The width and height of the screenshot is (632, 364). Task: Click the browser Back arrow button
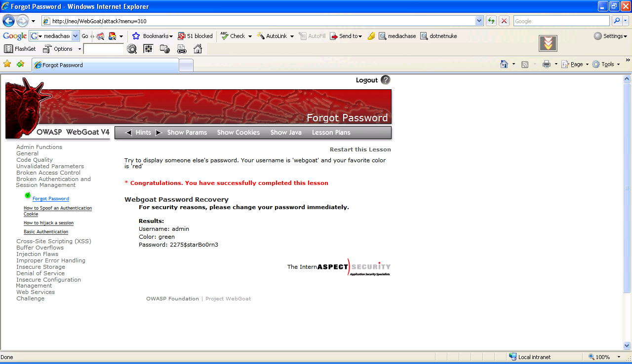[8, 21]
